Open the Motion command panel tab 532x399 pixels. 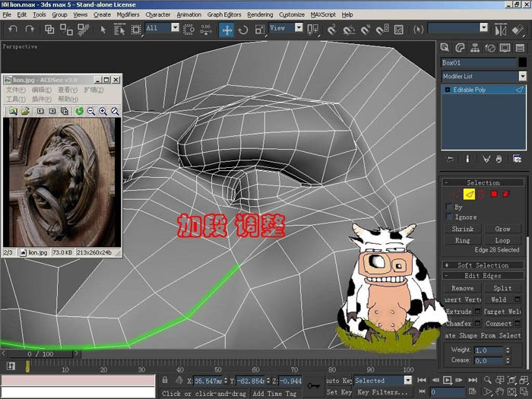click(490, 48)
